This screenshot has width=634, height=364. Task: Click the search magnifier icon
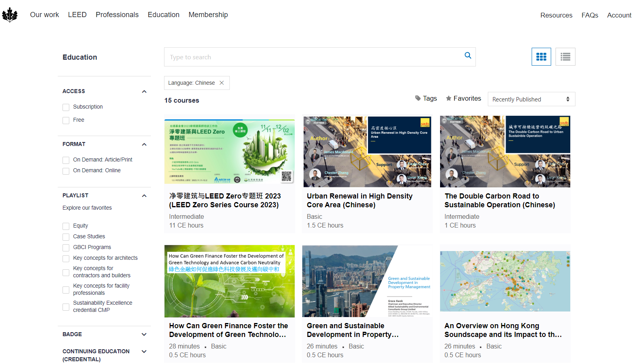click(468, 56)
